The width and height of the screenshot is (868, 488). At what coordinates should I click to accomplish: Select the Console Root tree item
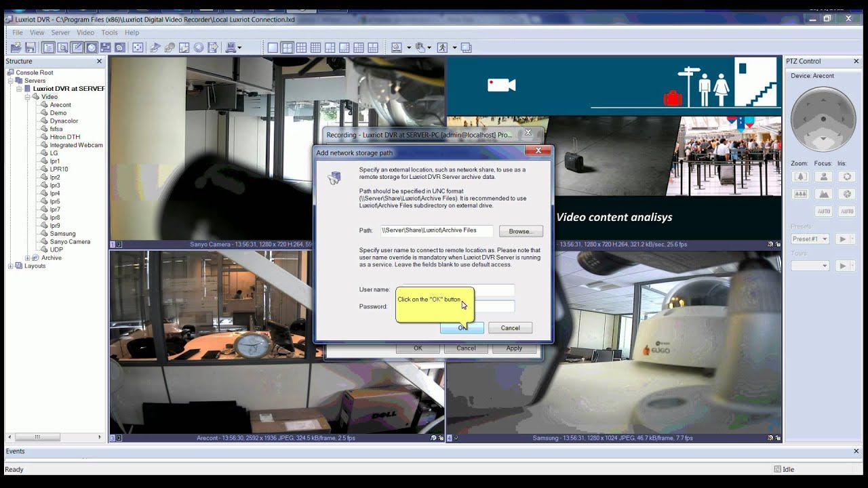coord(35,73)
